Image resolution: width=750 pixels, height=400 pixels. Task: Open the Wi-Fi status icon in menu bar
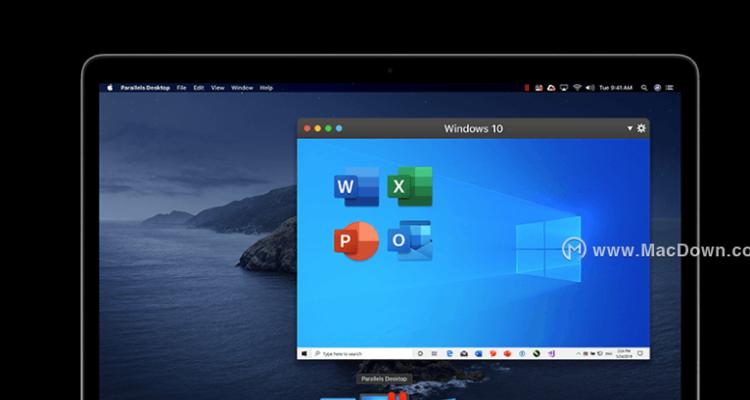577,88
